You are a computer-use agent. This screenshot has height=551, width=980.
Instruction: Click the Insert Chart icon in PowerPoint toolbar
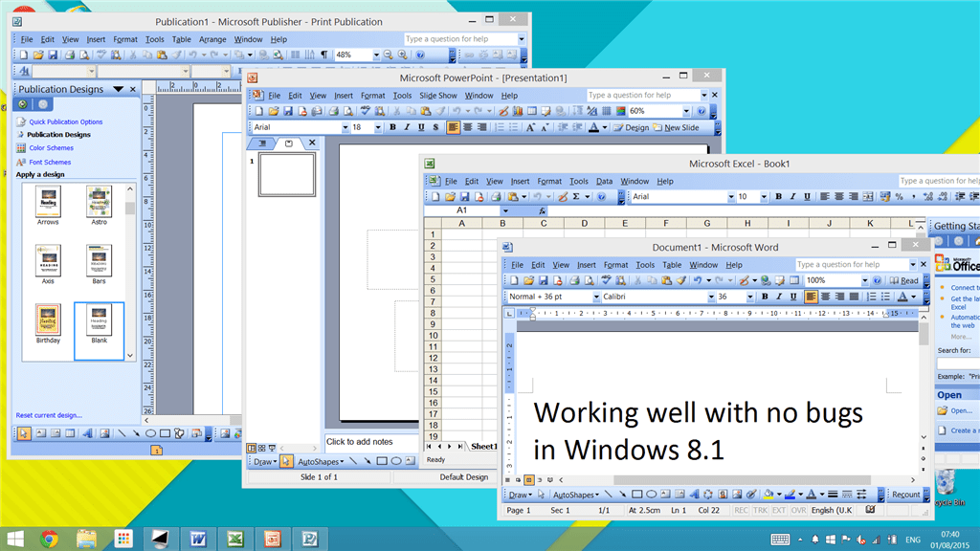pyautogui.click(x=518, y=111)
